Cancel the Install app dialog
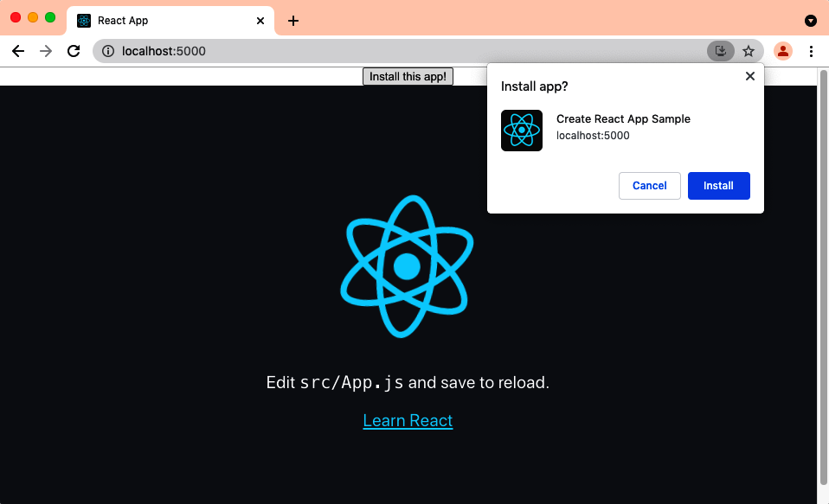Viewport: 829px width, 504px height. coord(649,186)
